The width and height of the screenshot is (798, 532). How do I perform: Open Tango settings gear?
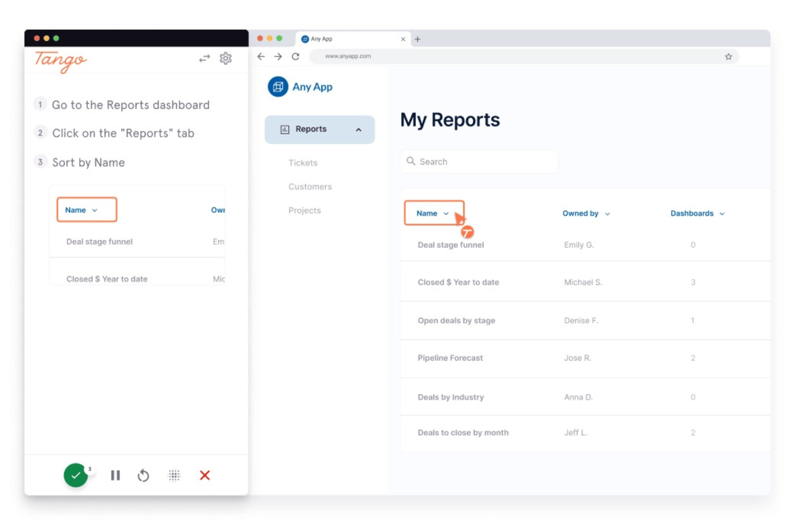pyautogui.click(x=225, y=58)
